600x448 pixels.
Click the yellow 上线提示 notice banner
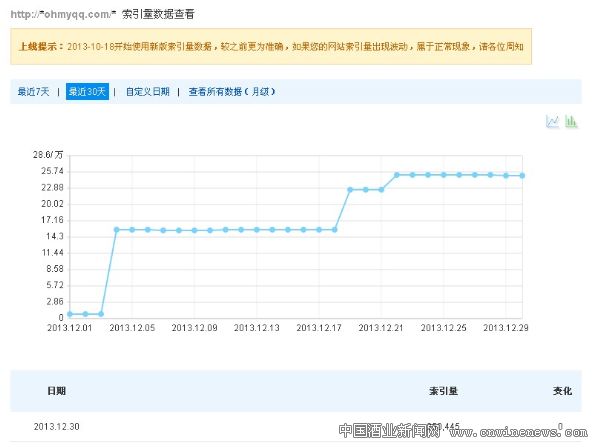(270, 46)
